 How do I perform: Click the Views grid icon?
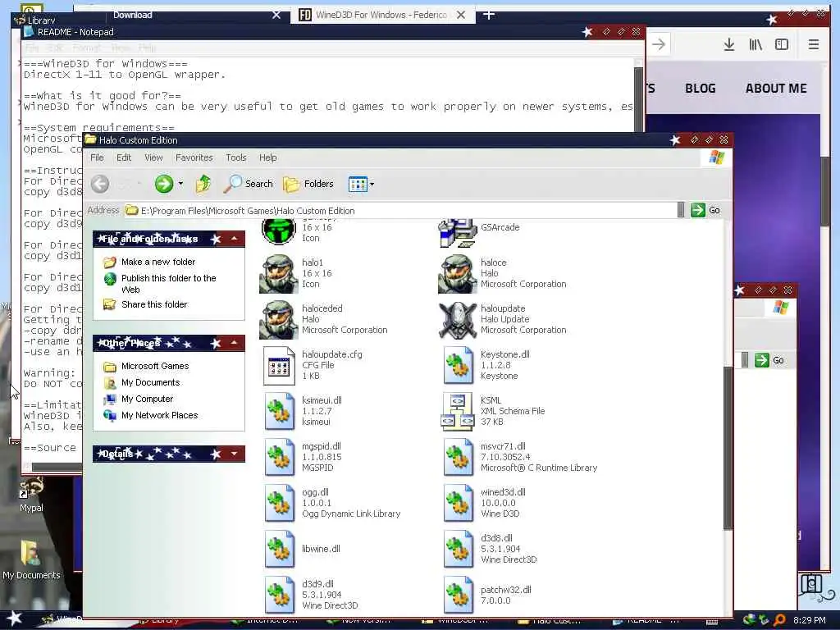click(358, 185)
